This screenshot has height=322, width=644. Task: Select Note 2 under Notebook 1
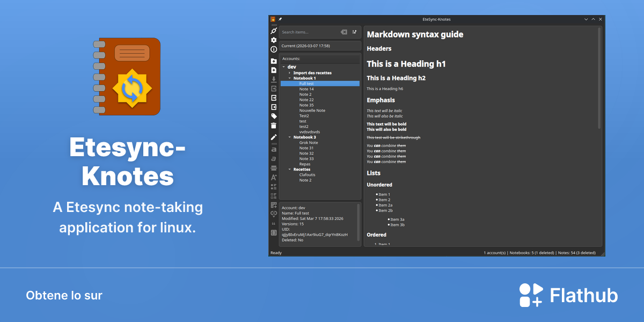(x=305, y=94)
